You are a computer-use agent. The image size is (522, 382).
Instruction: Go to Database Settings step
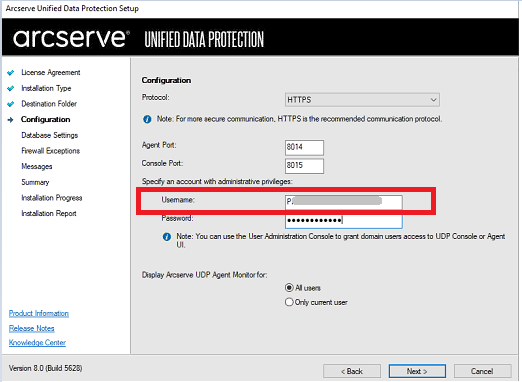coord(50,135)
